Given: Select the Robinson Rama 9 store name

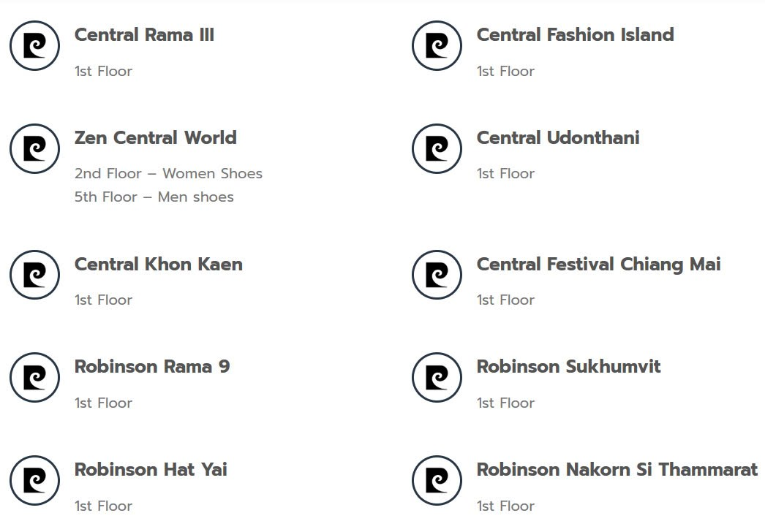Looking at the screenshot, I should [152, 367].
